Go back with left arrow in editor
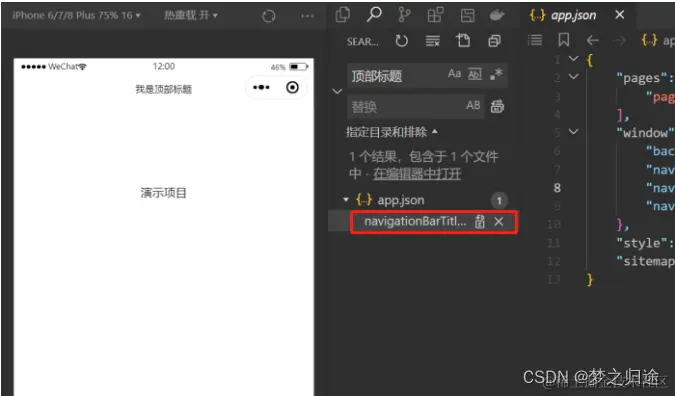 pyautogui.click(x=592, y=41)
